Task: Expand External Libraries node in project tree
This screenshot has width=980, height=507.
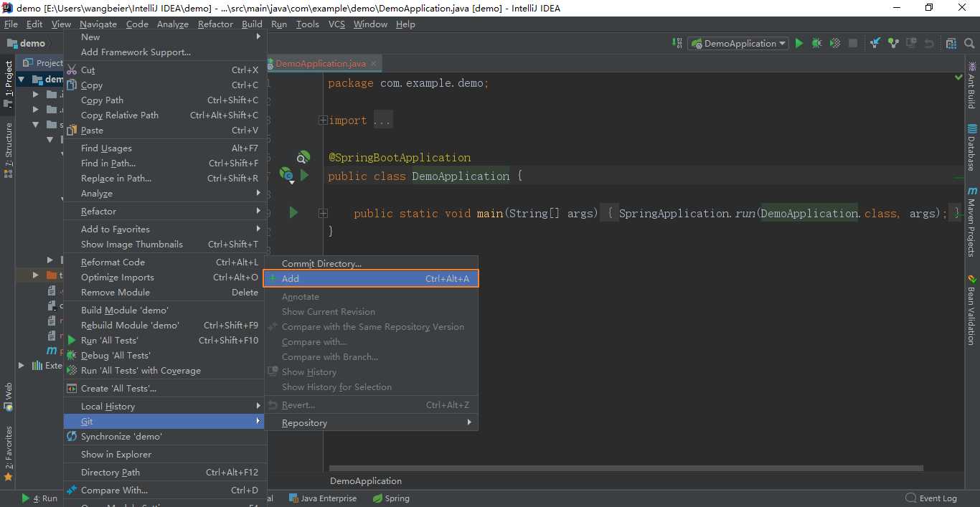Action: coord(22,366)
